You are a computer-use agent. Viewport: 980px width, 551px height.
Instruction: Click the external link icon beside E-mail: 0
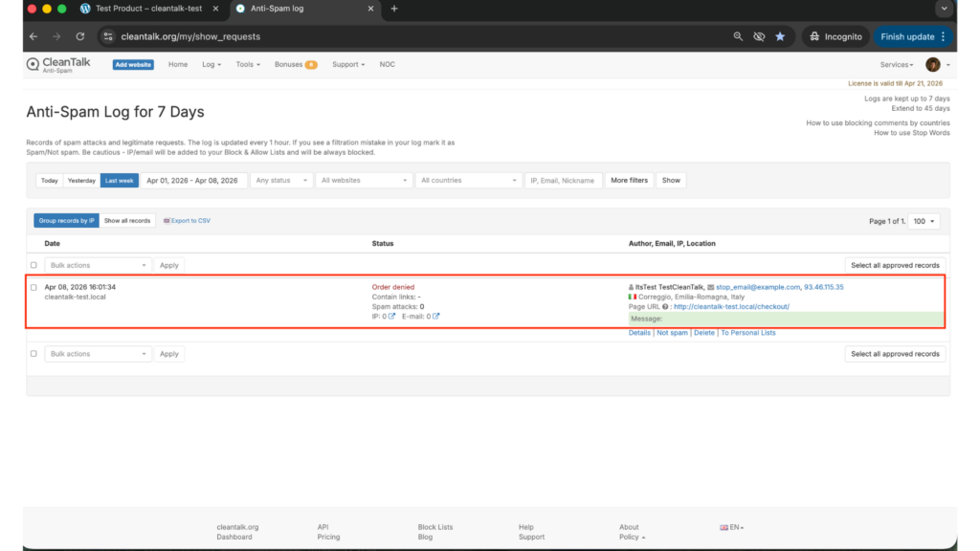[436, 316]
